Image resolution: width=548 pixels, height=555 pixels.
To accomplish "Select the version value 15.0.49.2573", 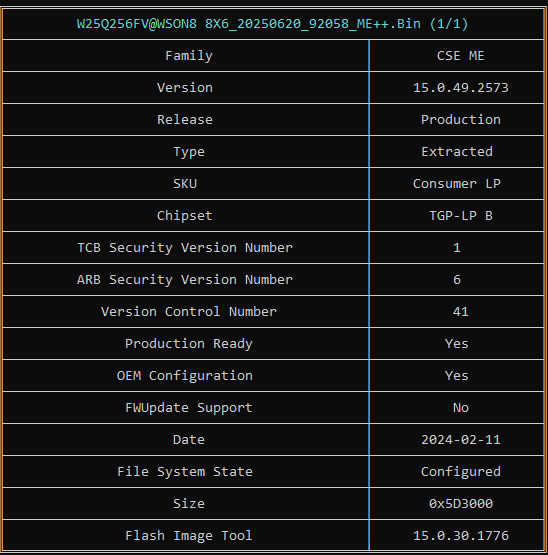I will (x=461, y=88).
